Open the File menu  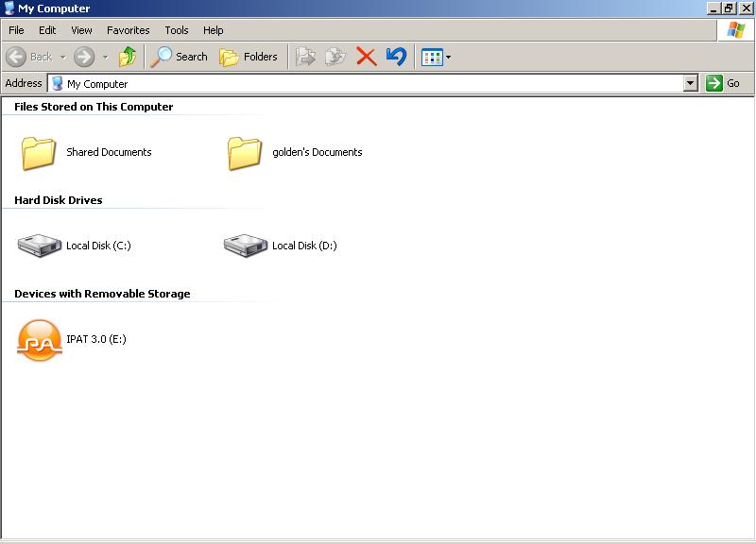(x=16, y=30)
